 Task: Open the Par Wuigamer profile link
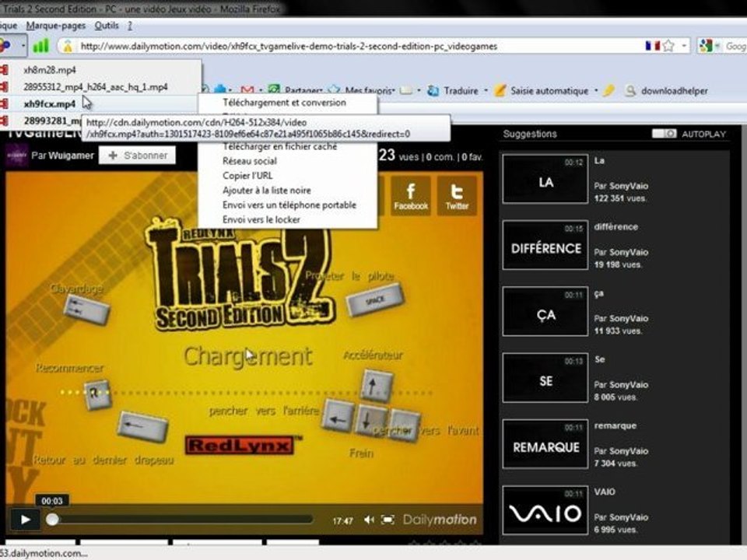point(62,156)
